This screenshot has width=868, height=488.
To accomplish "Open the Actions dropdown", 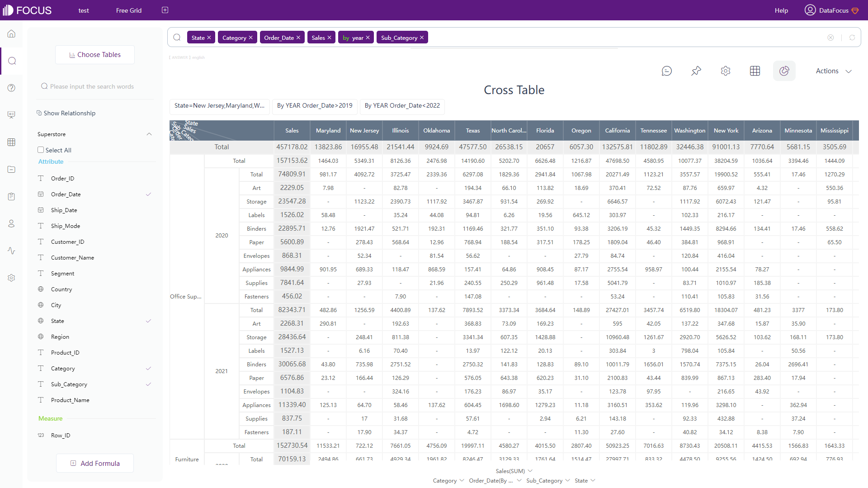I will coord(834,71).
